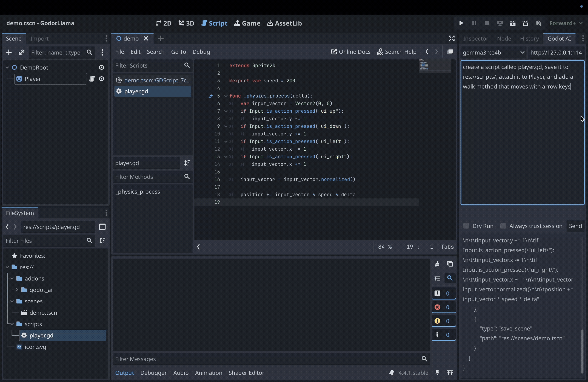
Task: Switch to the 2D workspace
Action: tap(164, 23)
